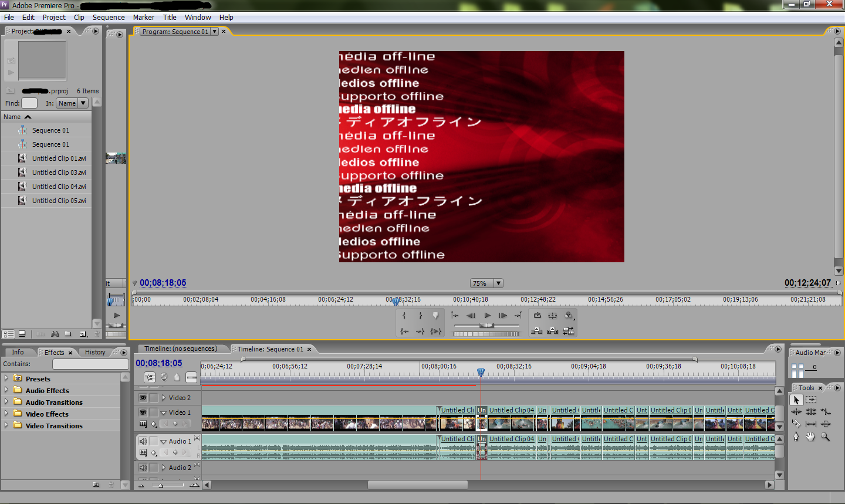Viewport: 845px width, 504px height.
Task: Expand the Video 2 track
Action: 164,398
